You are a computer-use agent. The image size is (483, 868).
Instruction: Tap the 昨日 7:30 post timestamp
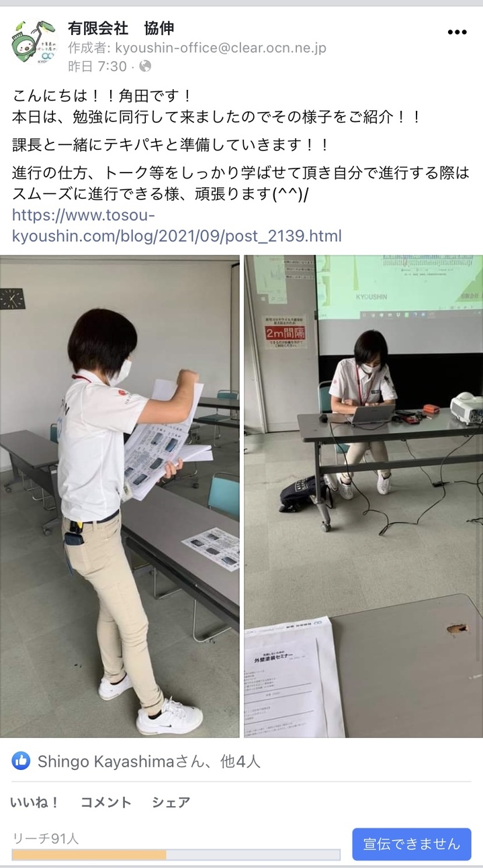point(97,66)
